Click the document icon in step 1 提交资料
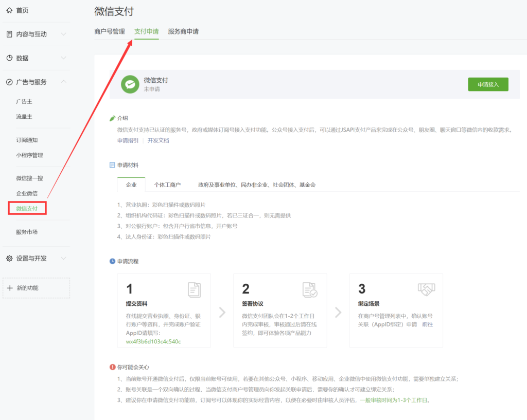This screenshot has width=527, height=420. (x=194, y=290)
